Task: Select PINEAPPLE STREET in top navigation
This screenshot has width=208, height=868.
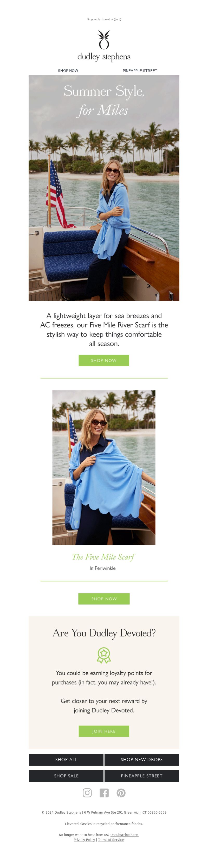Action: (140, 71)
